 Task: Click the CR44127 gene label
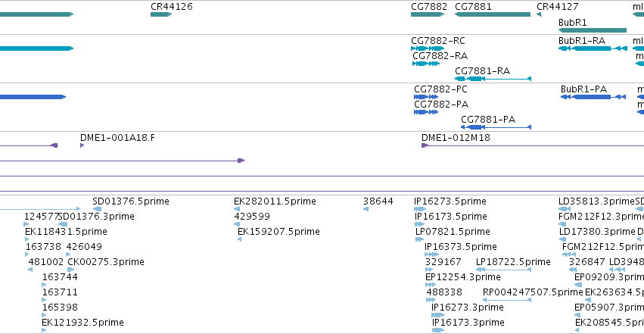(557, 7)
